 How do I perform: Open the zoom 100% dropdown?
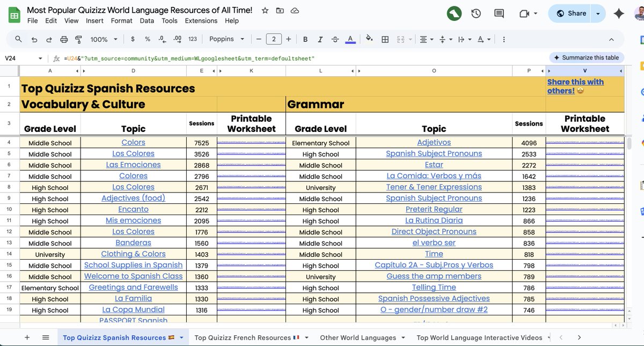coord(103,39)
